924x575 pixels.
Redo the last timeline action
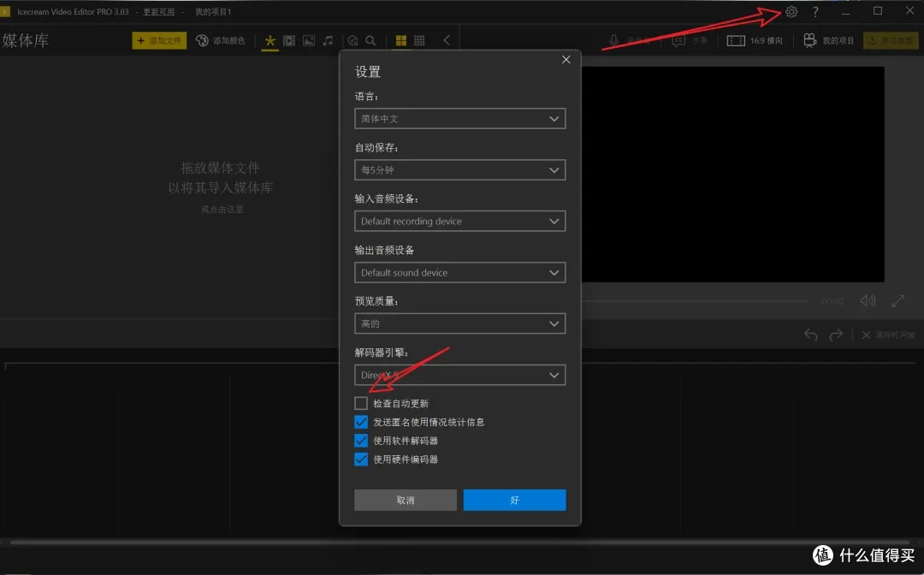pos(836,335)
